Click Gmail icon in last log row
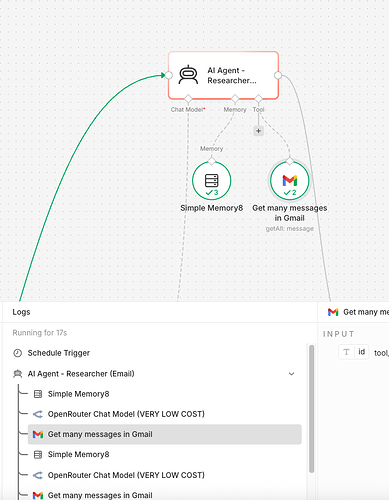This screenshot has width=389, height=500. pos(38,495)
